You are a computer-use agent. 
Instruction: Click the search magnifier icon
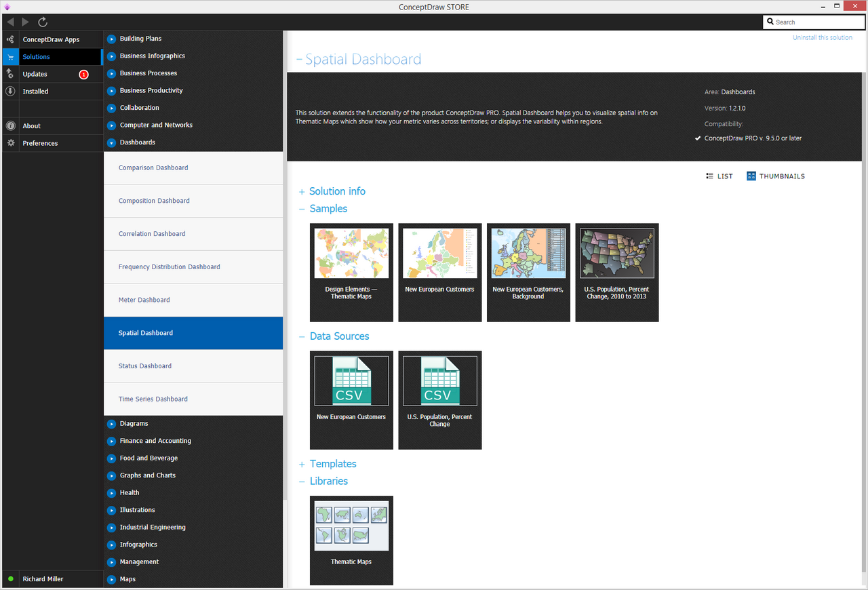[770, 22]
